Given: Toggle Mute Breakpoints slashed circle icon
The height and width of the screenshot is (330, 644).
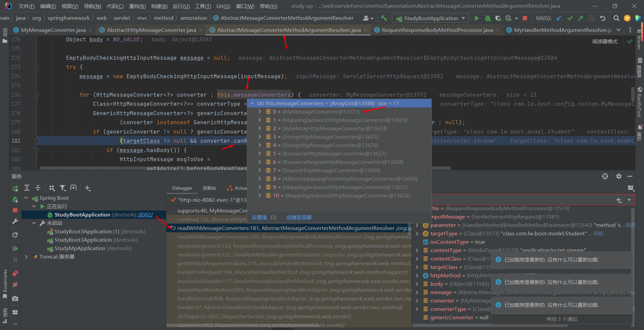Looking at the screenshot, I should (x=15, y=285).
